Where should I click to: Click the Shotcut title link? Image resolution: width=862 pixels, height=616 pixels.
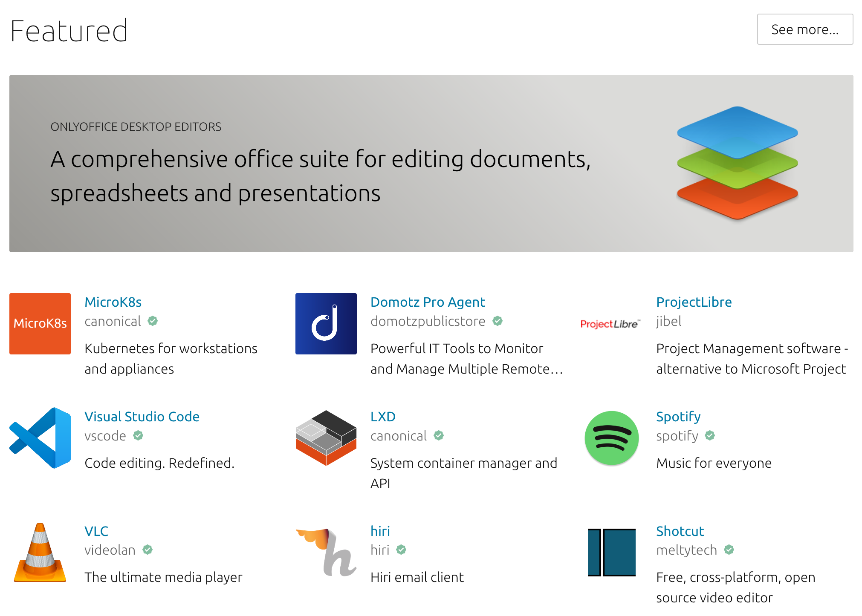click(680, 531)
